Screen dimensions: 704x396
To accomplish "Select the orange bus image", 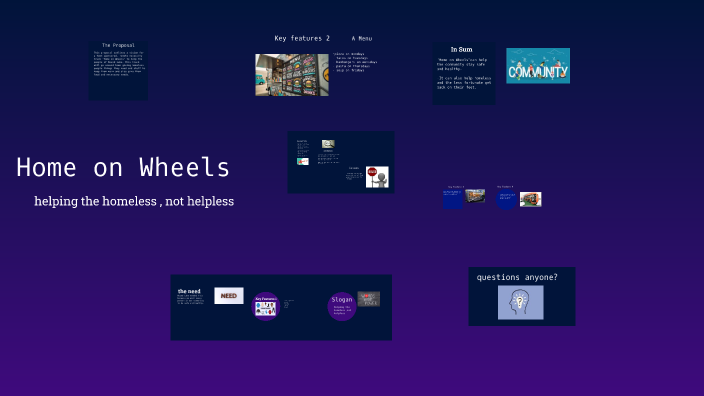I will click(531, 199).
